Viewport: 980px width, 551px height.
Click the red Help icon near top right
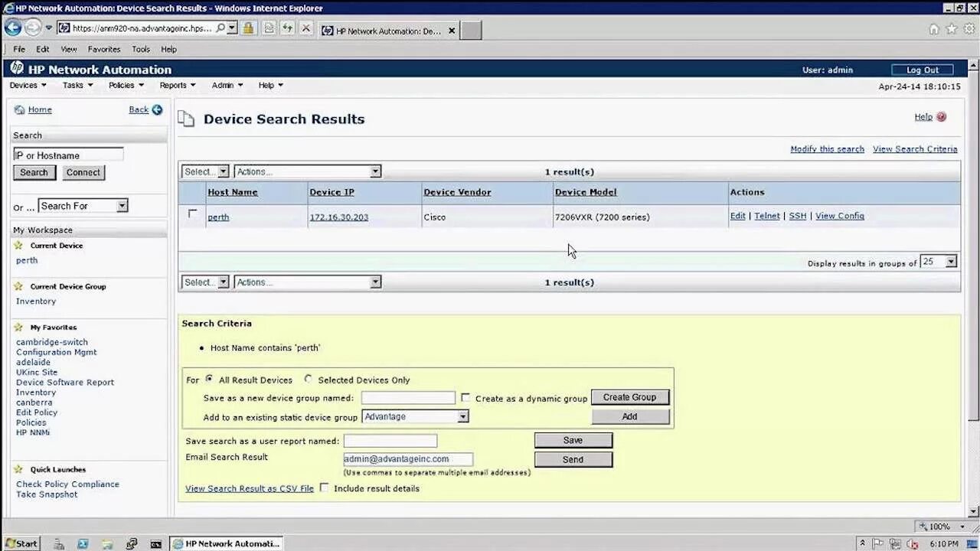tap(941, 117)
